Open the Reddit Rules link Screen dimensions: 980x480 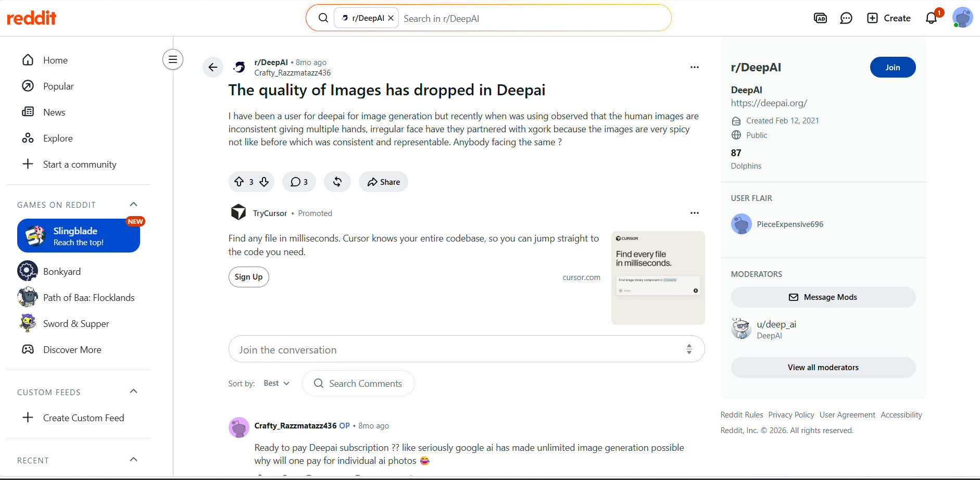pyautogui.click(x=742, y=415)
